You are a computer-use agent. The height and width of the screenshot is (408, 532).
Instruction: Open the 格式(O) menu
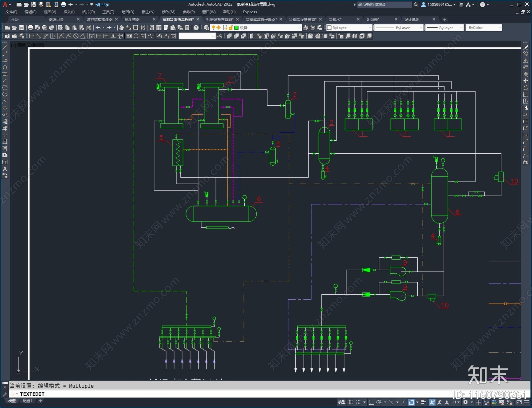click(x=88, y=12)
